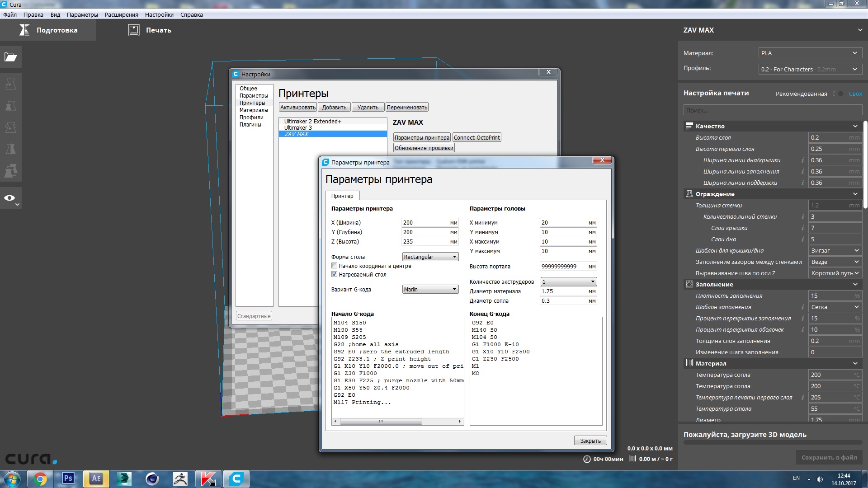Open the Расширения menu

[122, 14]
